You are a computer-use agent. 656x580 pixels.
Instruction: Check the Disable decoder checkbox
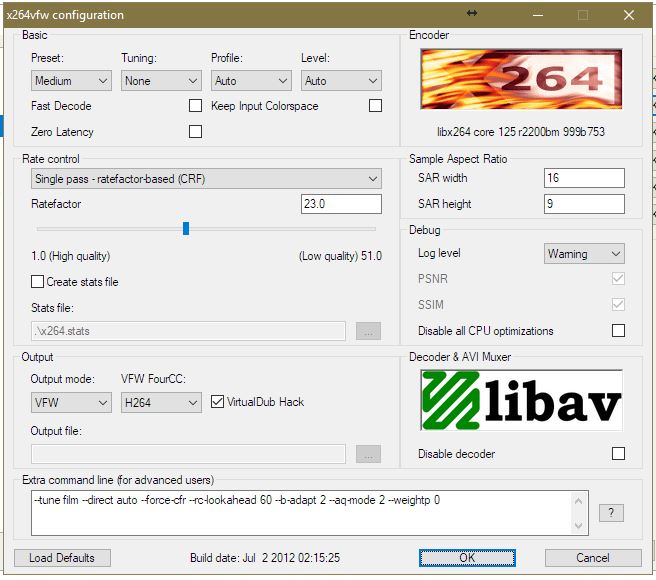(x=618, y=453)
